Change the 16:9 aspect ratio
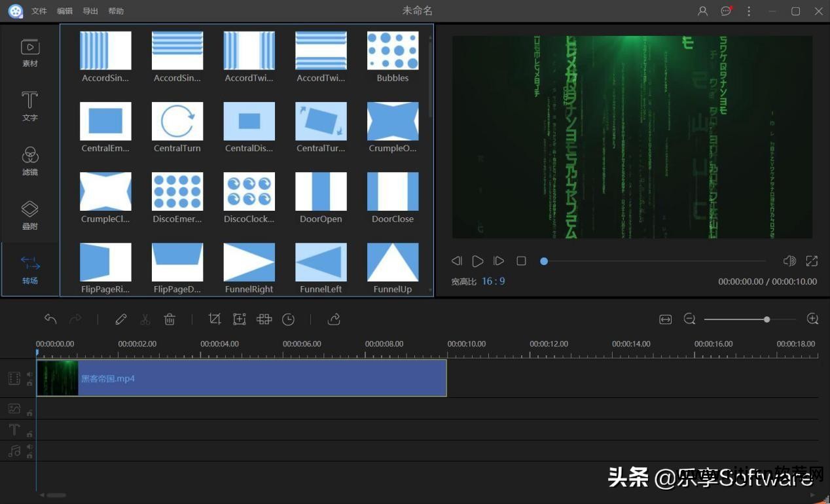Screen dimensions: 830x504 tap(494, 281)
